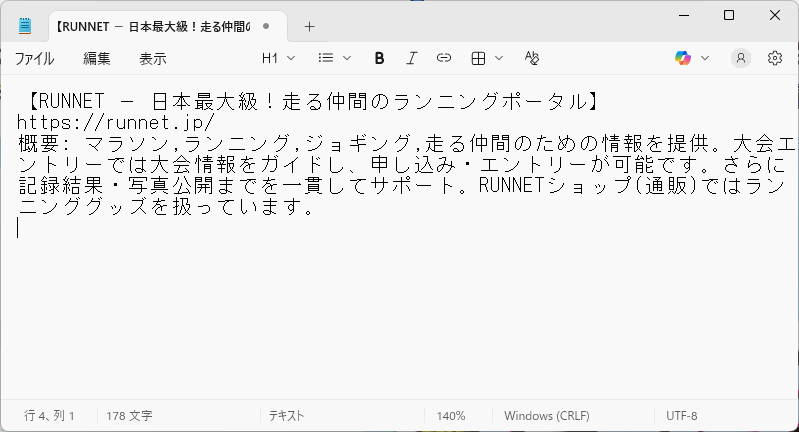Expand the table options chevron

tap(500, 58)
